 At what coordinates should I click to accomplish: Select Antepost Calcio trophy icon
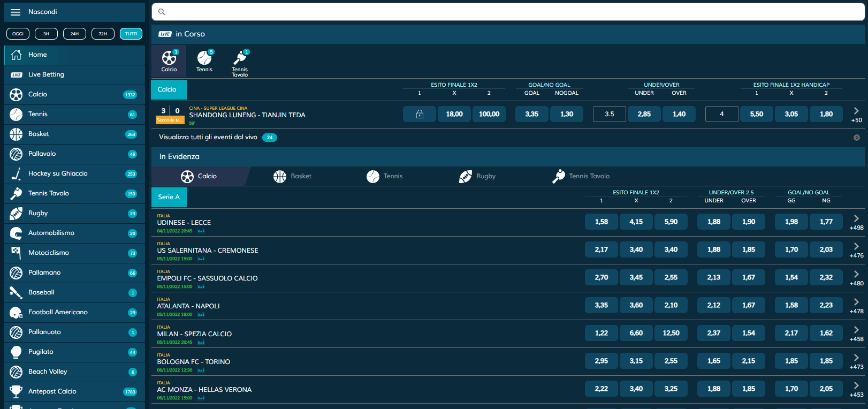(16, 392)
